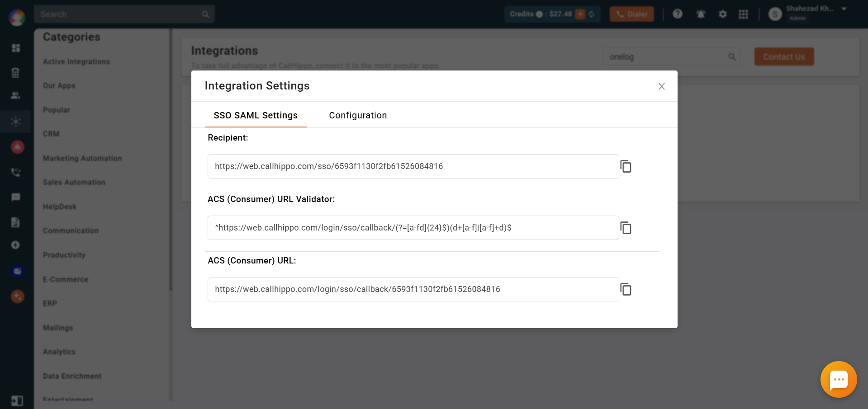Open the messages chat icon in sidebar
This screenshot has height=409, width=868.
[x=16, y=197]
